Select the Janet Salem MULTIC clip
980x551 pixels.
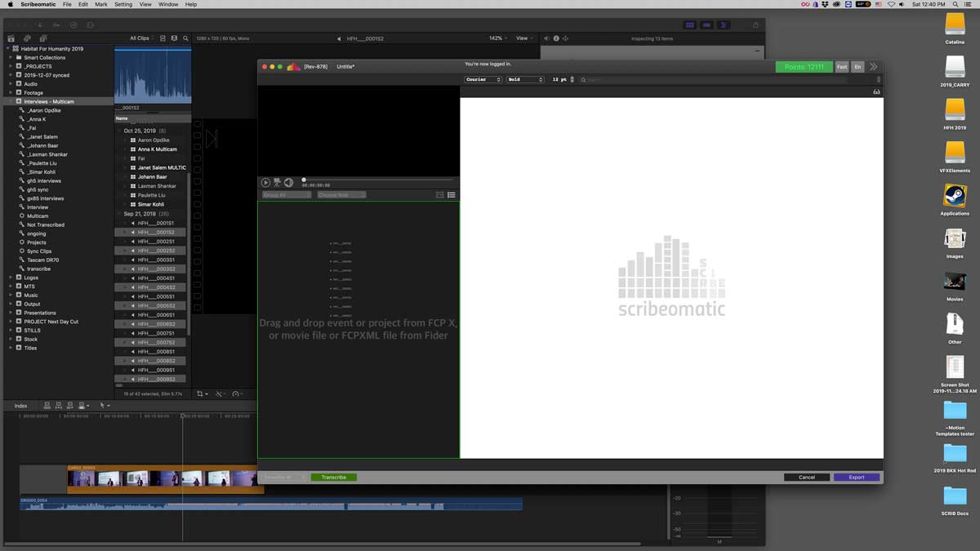162,167
